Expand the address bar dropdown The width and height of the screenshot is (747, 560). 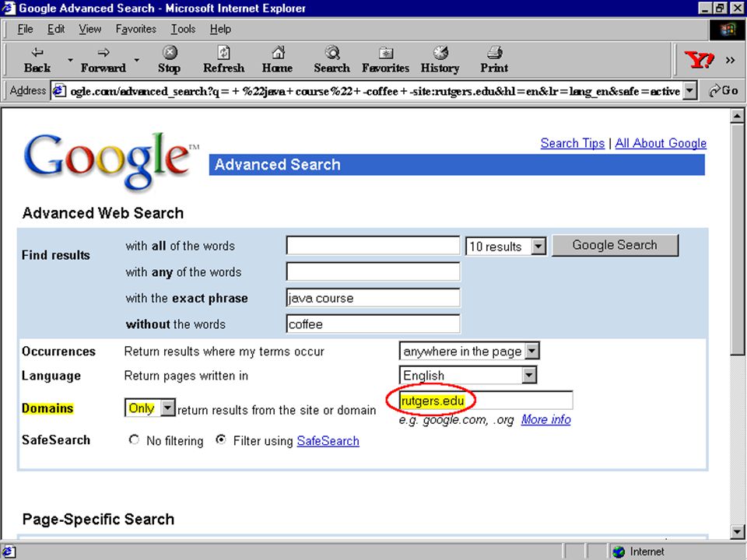[x=690, y=90]
